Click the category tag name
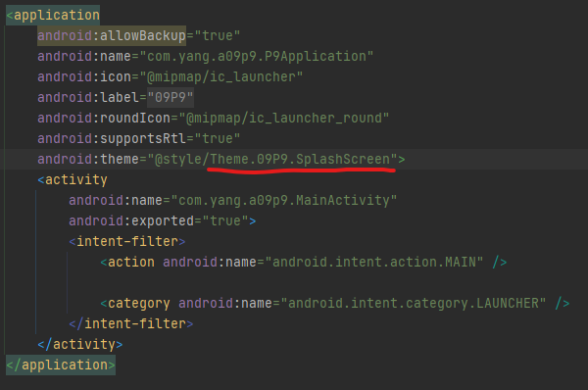Image resolution: width=588 pixels, height=390 pixels. pos(139,303)
